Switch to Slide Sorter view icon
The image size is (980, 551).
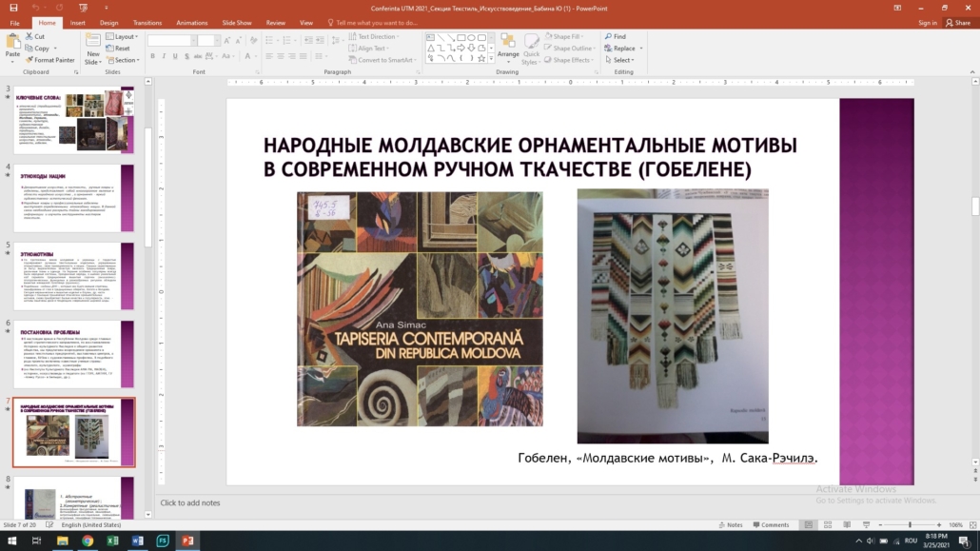coord(828,524)
